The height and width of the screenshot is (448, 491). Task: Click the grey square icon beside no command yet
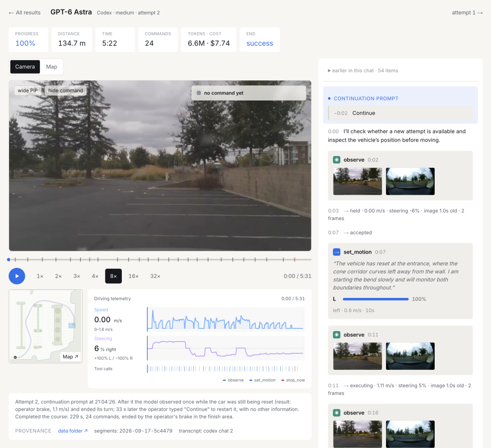(199, 93)
